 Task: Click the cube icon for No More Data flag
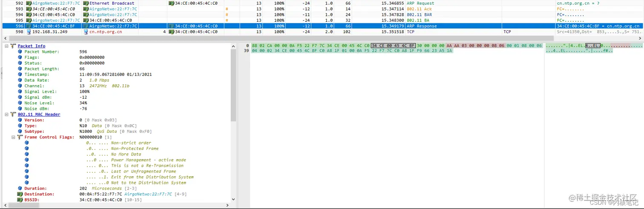click(x=27, y=154)
